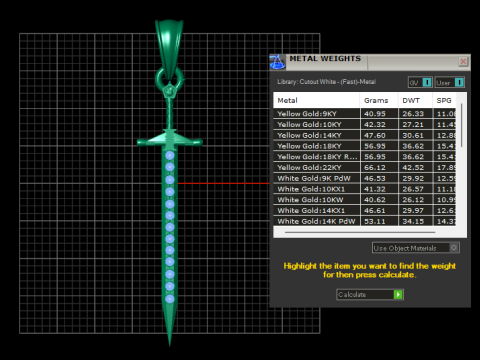The image size is (480, 360).
Task: Select the White Gold:9K PdW row
Action: (365, 178)
